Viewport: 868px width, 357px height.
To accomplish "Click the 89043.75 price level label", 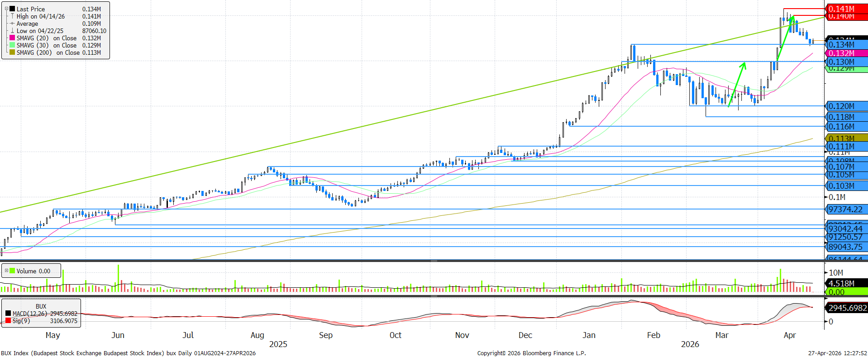I will (845, 247).
